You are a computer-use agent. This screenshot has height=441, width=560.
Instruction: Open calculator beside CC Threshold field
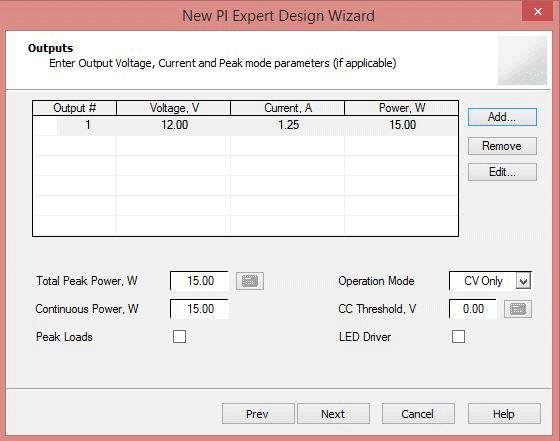click(x=518, y=309)
